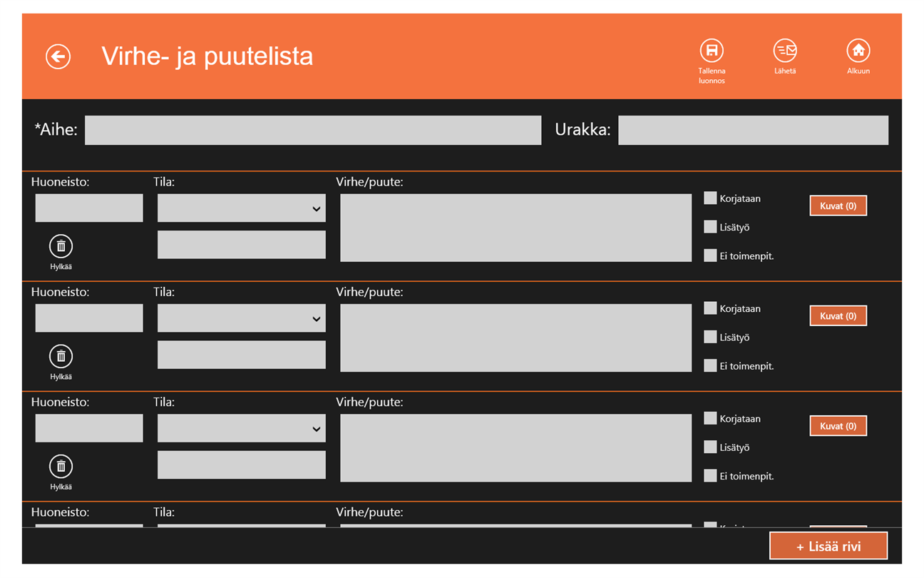Focus the Aihe text field
924x578 pixels.
[313, 131]
